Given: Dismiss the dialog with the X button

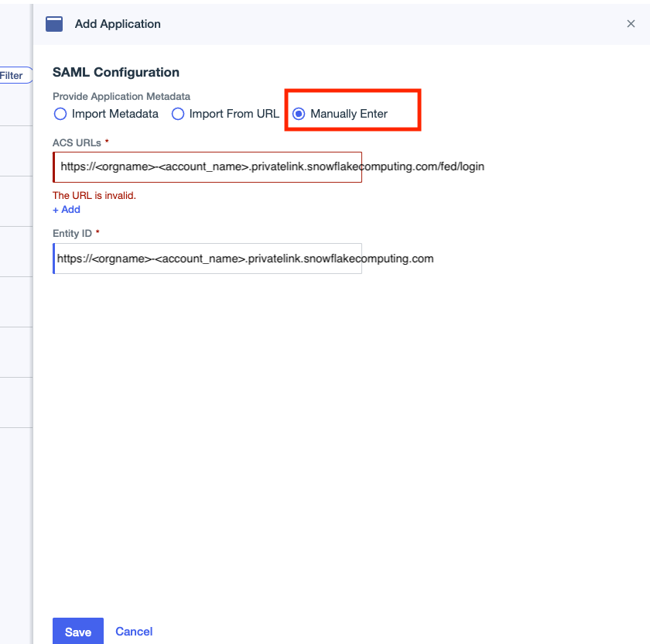Looking at the screenshot, I should tap(631, 23).
